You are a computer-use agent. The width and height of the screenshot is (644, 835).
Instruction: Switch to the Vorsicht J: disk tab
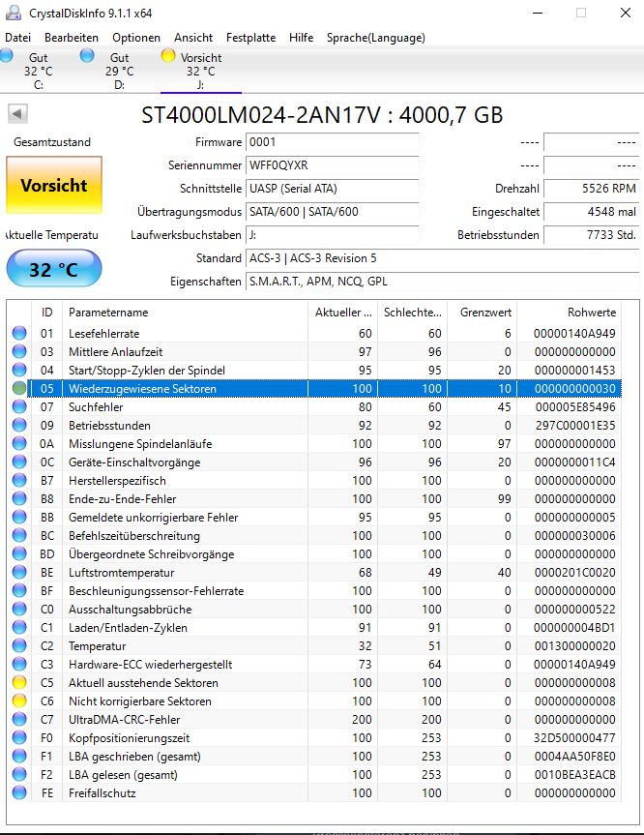(201, 71)
